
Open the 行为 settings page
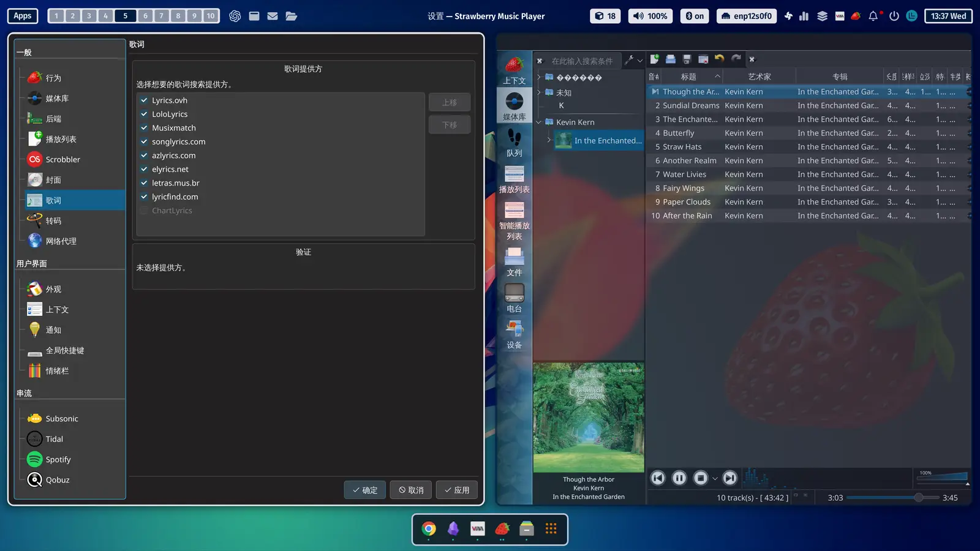(73, 78)
